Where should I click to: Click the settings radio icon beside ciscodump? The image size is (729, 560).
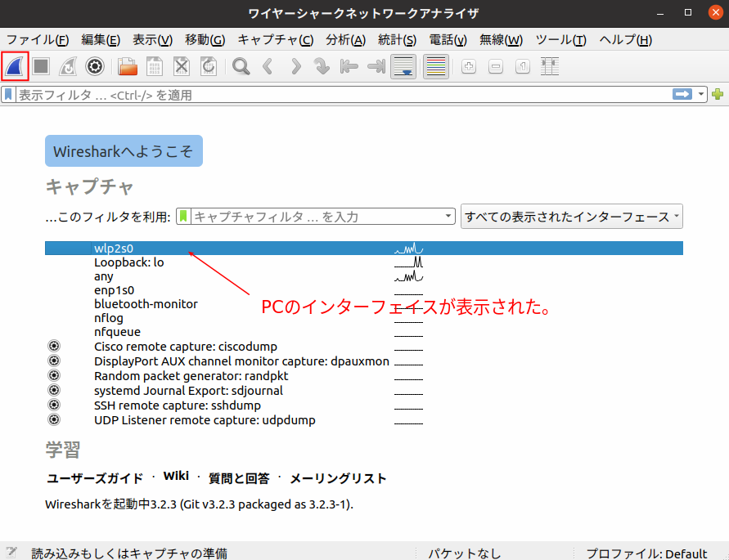54,346
